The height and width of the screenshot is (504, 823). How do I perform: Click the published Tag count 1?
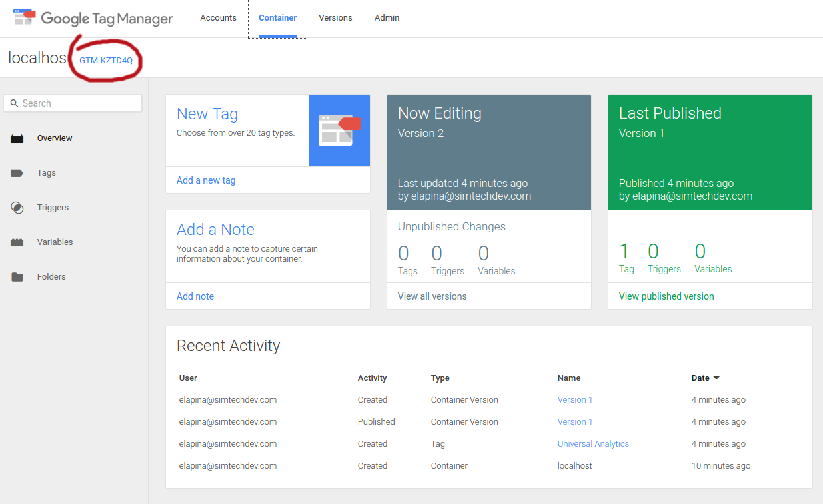(624, 252)
